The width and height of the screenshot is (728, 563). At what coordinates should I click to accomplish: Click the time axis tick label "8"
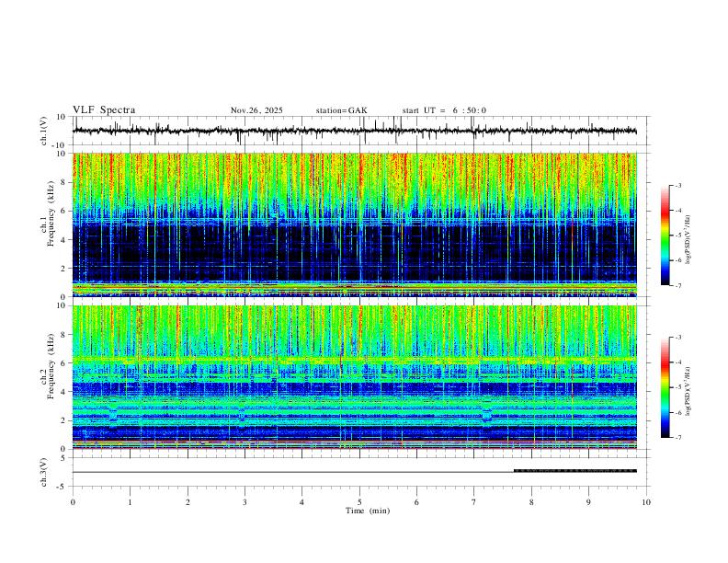[x=531, y=502]
